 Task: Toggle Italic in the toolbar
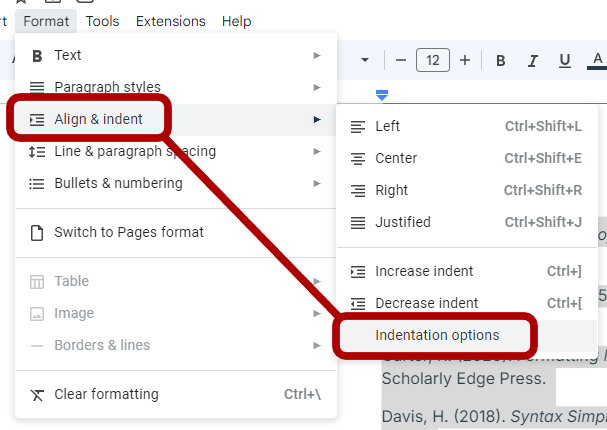pos(533,60)
